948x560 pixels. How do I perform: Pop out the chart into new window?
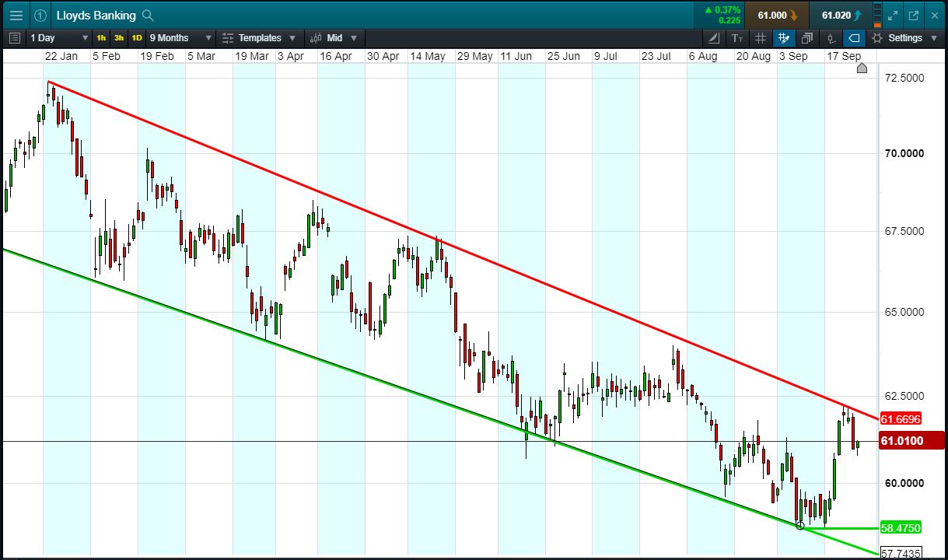click(913, 15)
